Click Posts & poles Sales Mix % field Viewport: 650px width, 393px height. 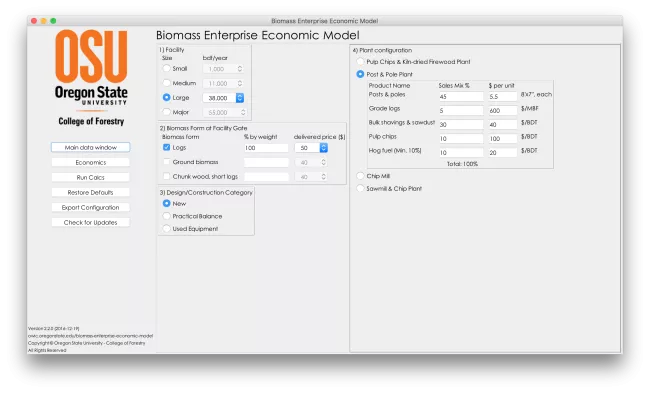tap(461, 96)
